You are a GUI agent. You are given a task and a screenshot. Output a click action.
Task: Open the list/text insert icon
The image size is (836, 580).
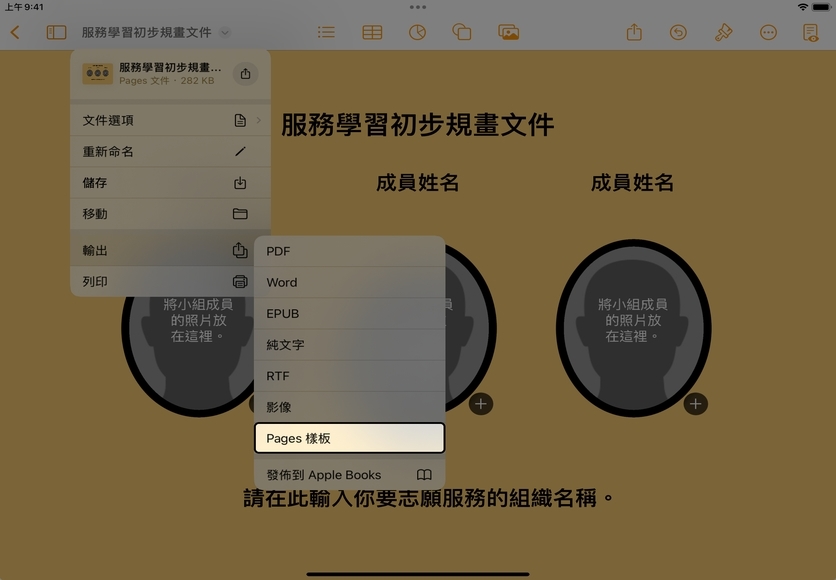tap(326, 32)
